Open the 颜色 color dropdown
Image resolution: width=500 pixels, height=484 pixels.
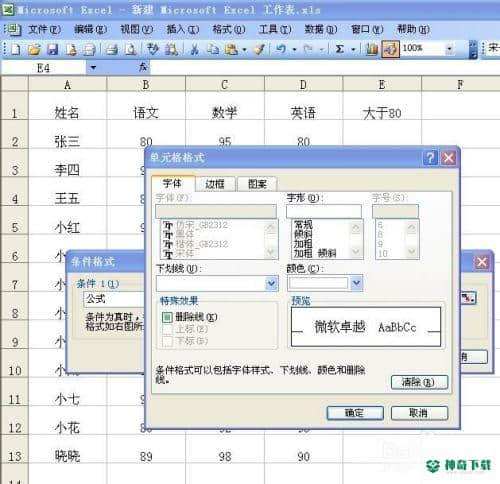[356, 283]
